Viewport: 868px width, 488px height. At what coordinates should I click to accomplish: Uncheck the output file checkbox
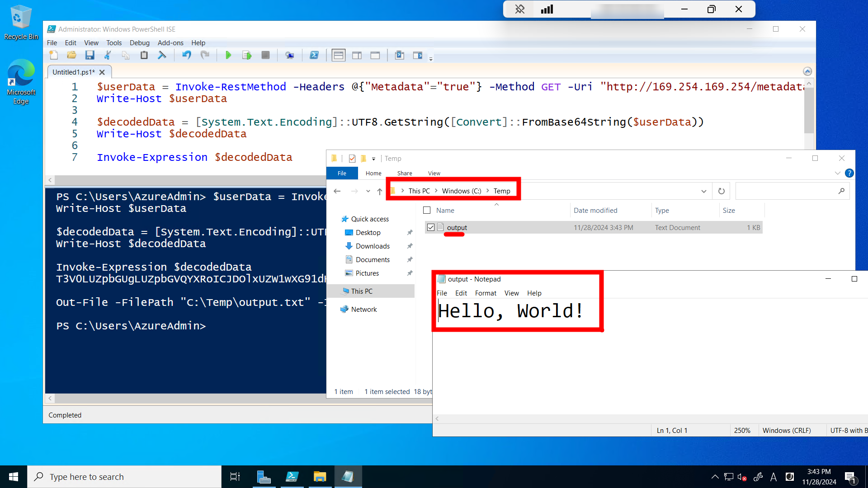pos(431,227)
